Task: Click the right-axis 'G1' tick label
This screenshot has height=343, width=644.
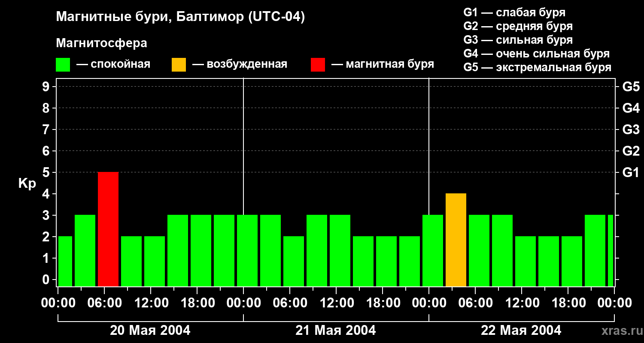Action: pos(631,172)
